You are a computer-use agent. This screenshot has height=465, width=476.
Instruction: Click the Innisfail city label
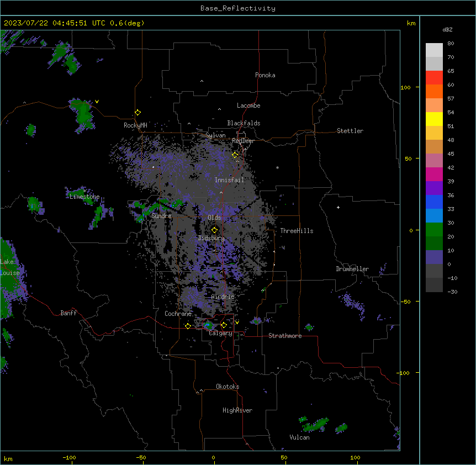(230, 180)
